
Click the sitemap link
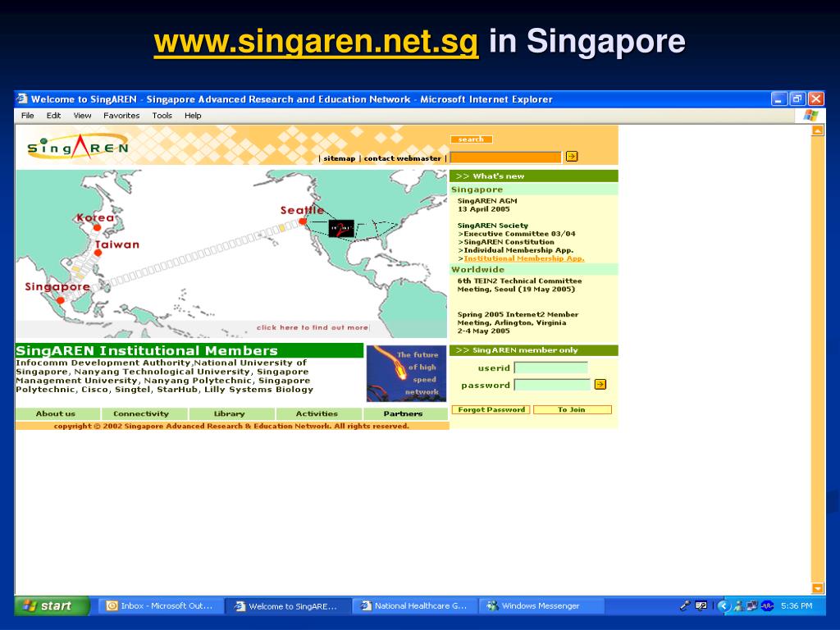click(x=339, y=158)
